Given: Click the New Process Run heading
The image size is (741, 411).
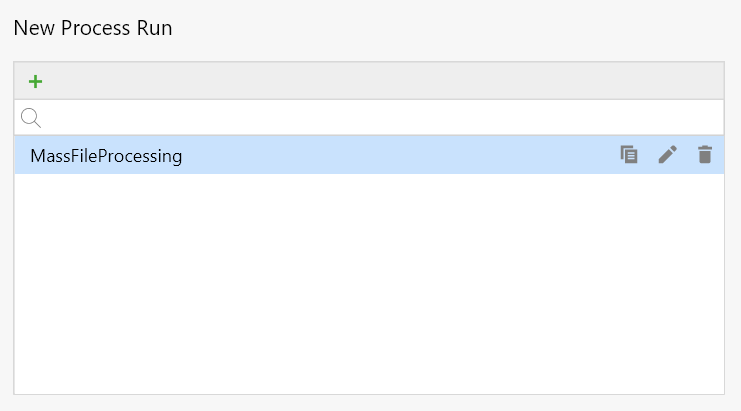Looking at the screenshot, I should click(93, 28).
